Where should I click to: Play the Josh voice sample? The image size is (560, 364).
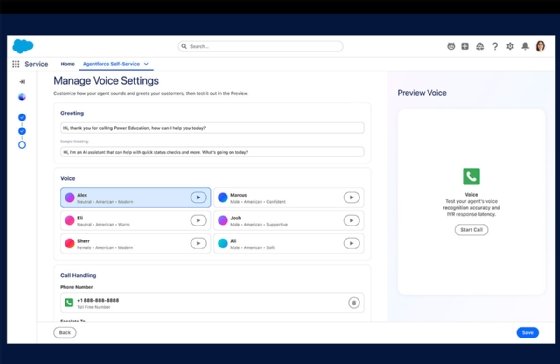pos(351,220)
